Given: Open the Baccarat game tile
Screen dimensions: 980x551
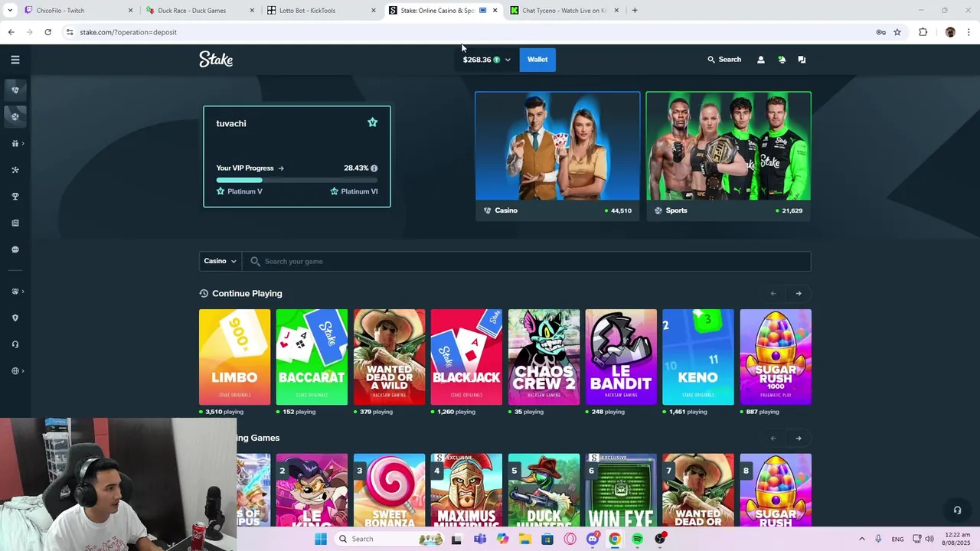Looking at the screenshot, I should (x=312, y=357).
